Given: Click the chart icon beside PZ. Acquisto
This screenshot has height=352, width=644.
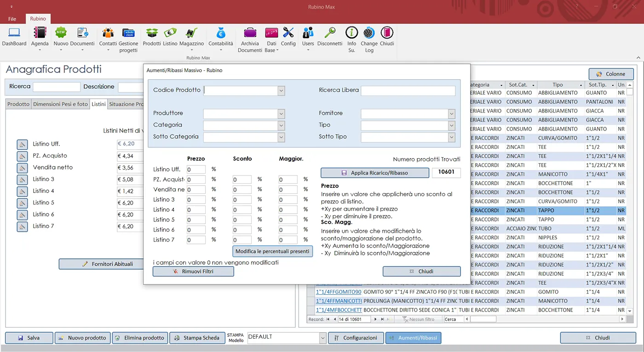Looking at the screenshot, I should pyautogui.click(x=23, y=156).
